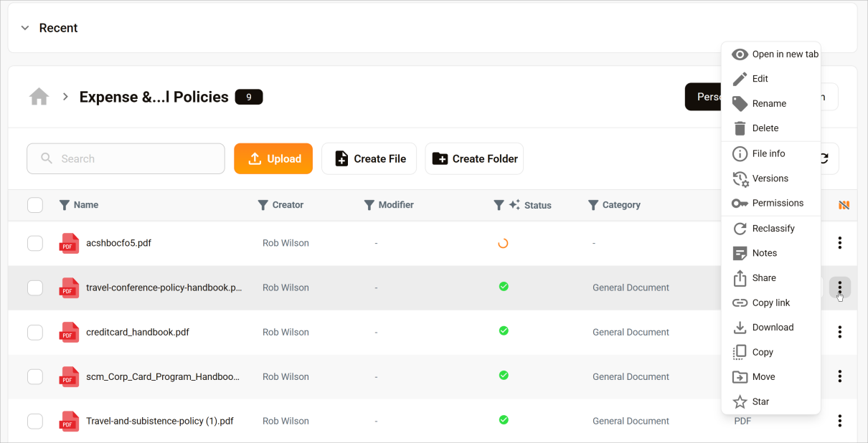Screen dimensions: 868x443
Task: Click the AI sparkle icon beside Status
Action: [514, 205]
